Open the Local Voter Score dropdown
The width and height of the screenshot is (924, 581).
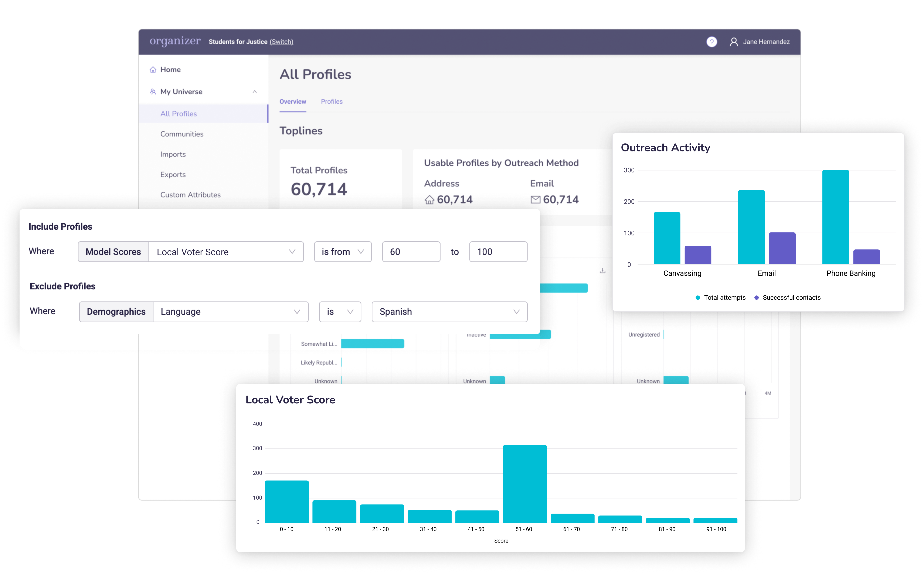pos(226,252)
